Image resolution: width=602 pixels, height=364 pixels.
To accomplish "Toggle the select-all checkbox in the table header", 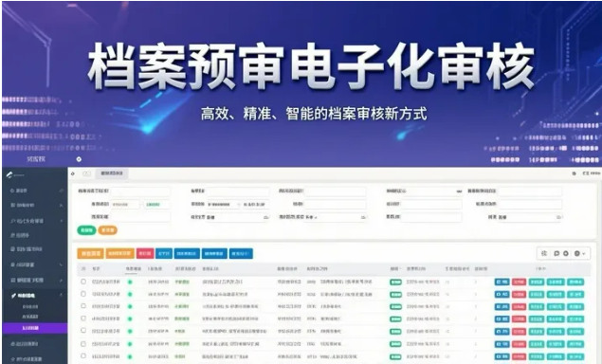I will (x=83, y=269).
